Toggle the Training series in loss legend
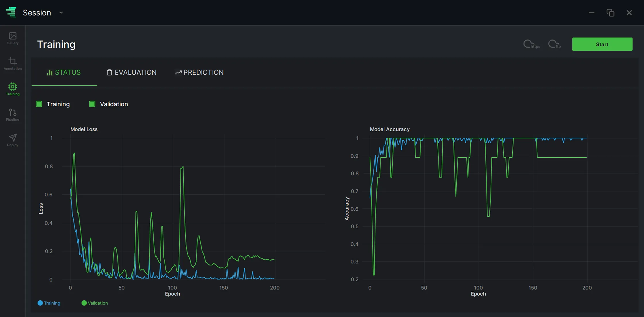Viewport: 644px width, 317px height. (49, 303)
